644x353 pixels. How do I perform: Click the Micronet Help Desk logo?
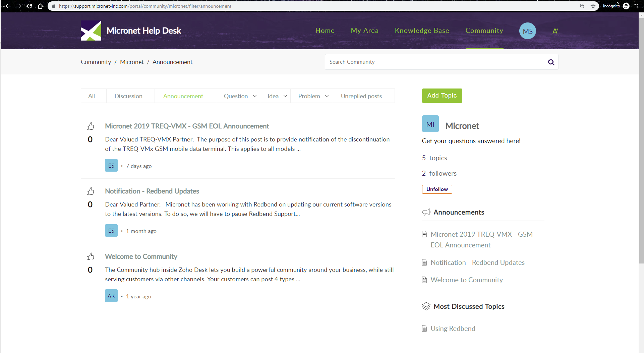tap(91, 31)
